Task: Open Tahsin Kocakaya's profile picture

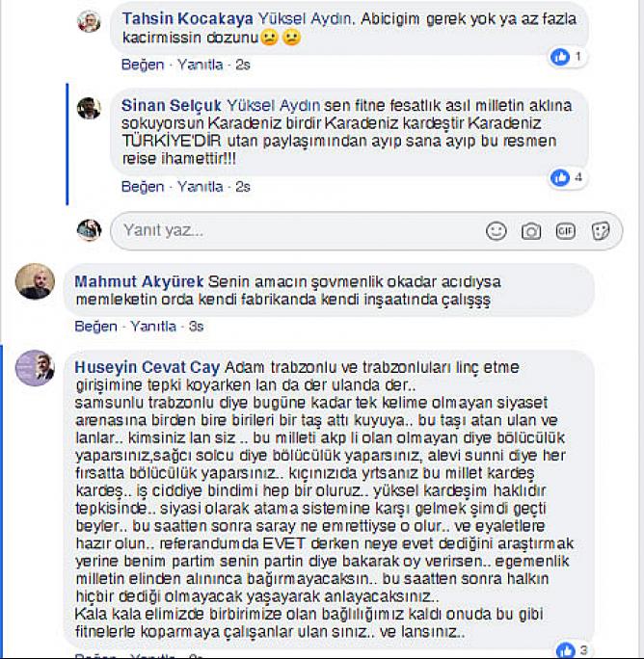Action: tap(89, 21)
